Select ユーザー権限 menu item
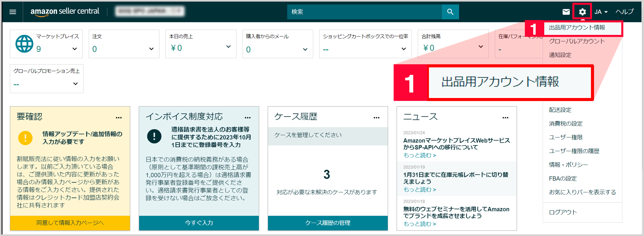Image resolution: width=644 pixels, height=236 pixels. [x=566, y=137]
